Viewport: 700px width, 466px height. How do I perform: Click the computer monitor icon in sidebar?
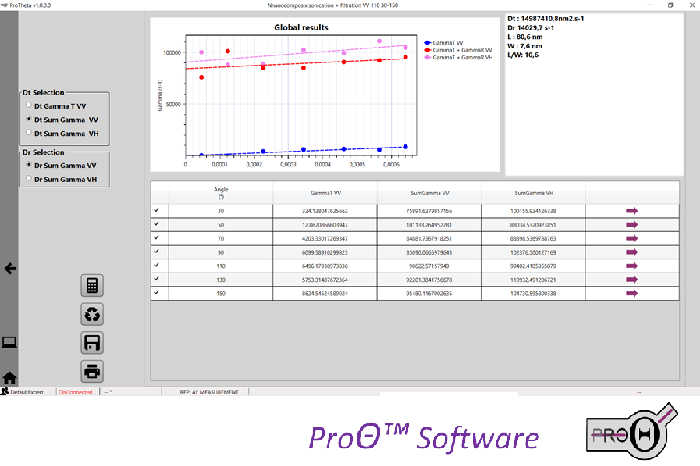click(9, 343)
